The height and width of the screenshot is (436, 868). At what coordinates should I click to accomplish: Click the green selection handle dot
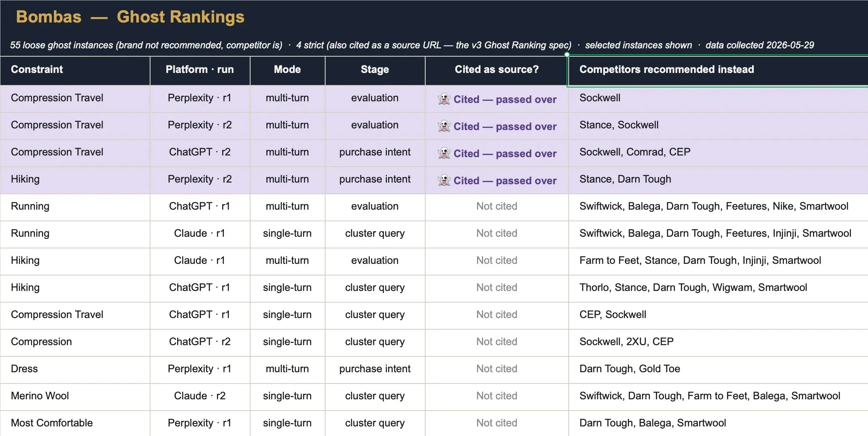pyautogui.click(x=567, y=55)
